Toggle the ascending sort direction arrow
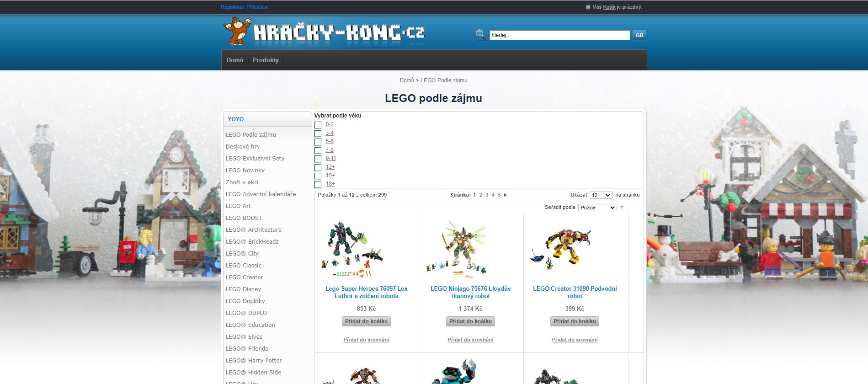 [622, 208]
